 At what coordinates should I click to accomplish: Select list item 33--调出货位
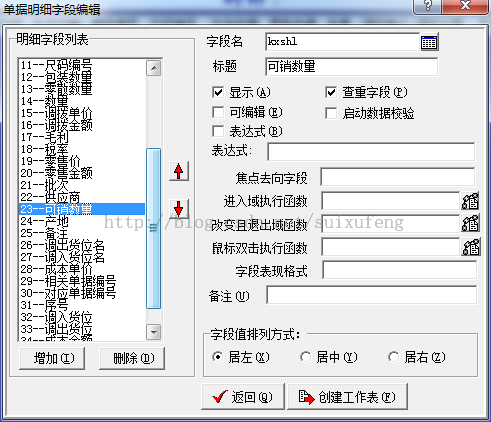point(82,329)
